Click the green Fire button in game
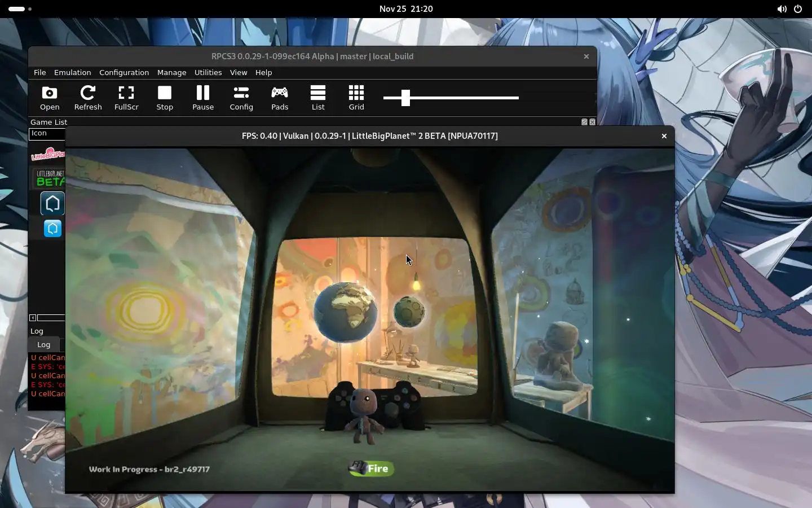Image resolution: width=812 pixels, height=508 pixels. click(x=371, y=468)
